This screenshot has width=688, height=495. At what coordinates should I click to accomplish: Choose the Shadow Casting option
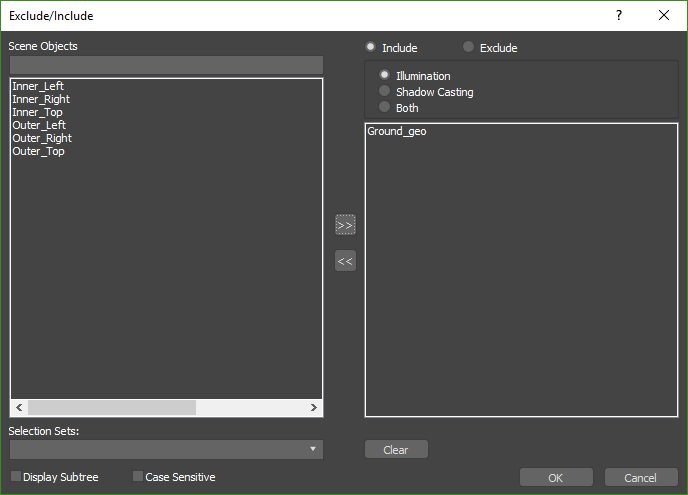[x=385, y=91]
